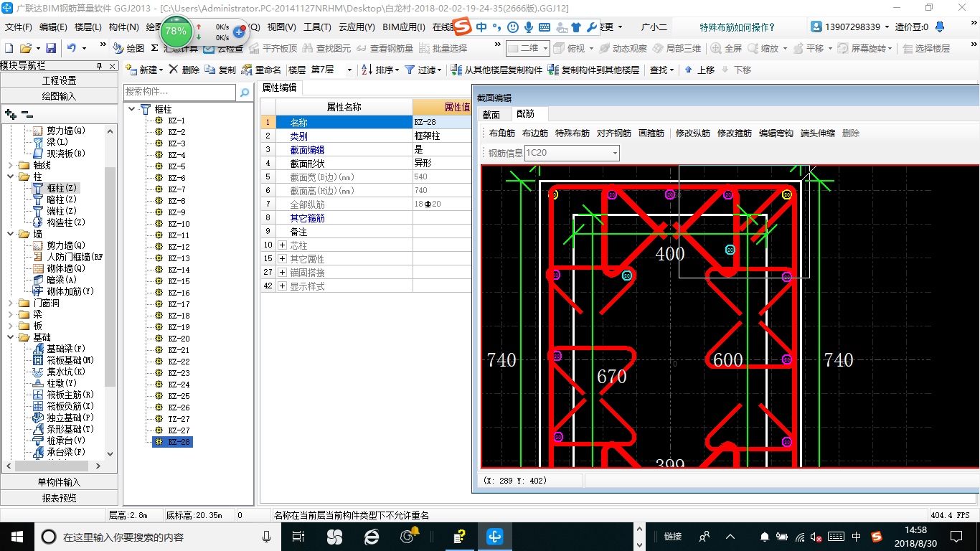Click 查找图元 binoculars tool
This screenshot has height=551, width=980.
click(x=327, y=49)
